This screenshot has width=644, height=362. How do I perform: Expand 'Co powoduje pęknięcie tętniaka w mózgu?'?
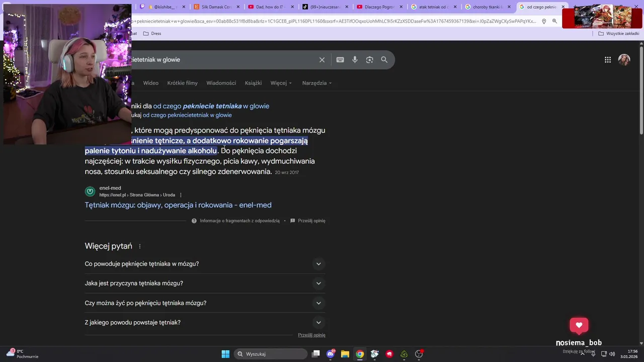pos(205,264)
